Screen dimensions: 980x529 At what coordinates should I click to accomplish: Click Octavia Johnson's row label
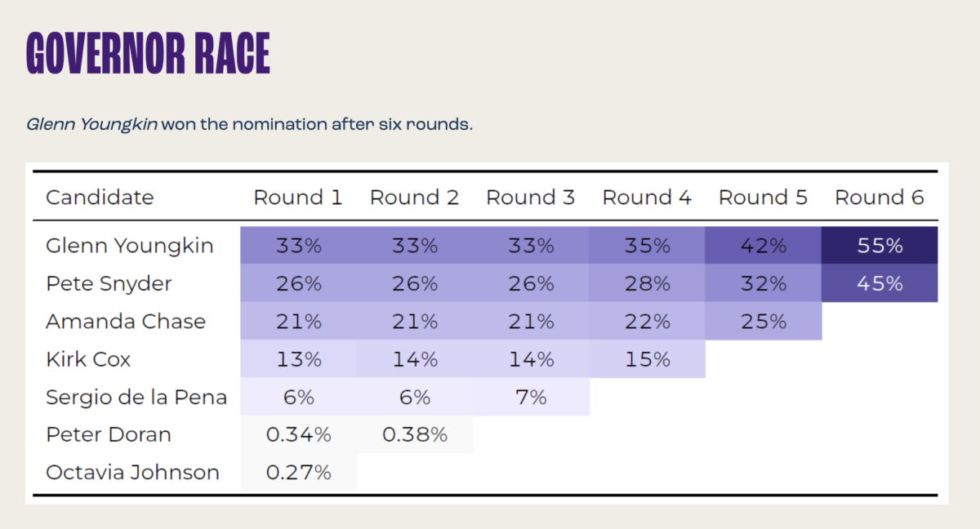pyautogui.click(x=132, y=472)
